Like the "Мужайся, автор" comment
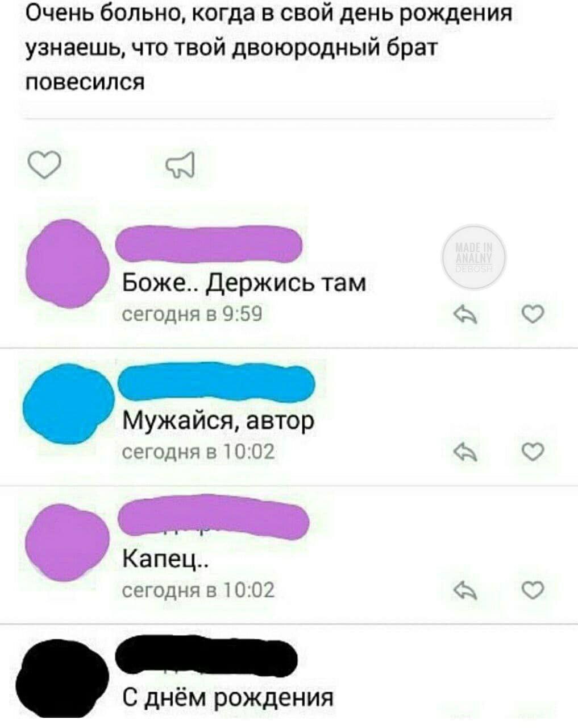 (x=533, y=452)
